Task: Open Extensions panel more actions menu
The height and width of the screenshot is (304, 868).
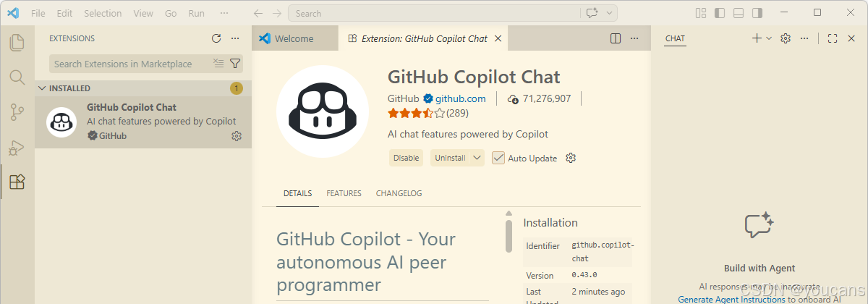Action: tap(234, 38)
